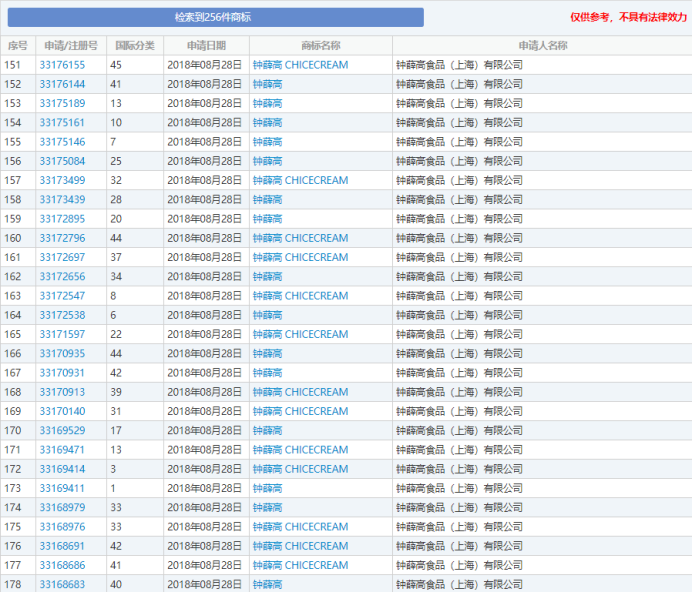Viewport: 692px width, 593px height.
Task: Open 钟薛高 trademark name in row 155
Action: 267,142
